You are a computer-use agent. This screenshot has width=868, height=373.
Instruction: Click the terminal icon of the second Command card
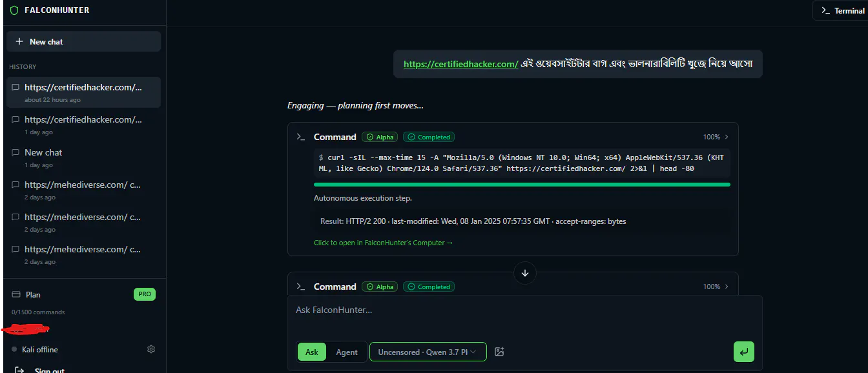tap(300, 287)
